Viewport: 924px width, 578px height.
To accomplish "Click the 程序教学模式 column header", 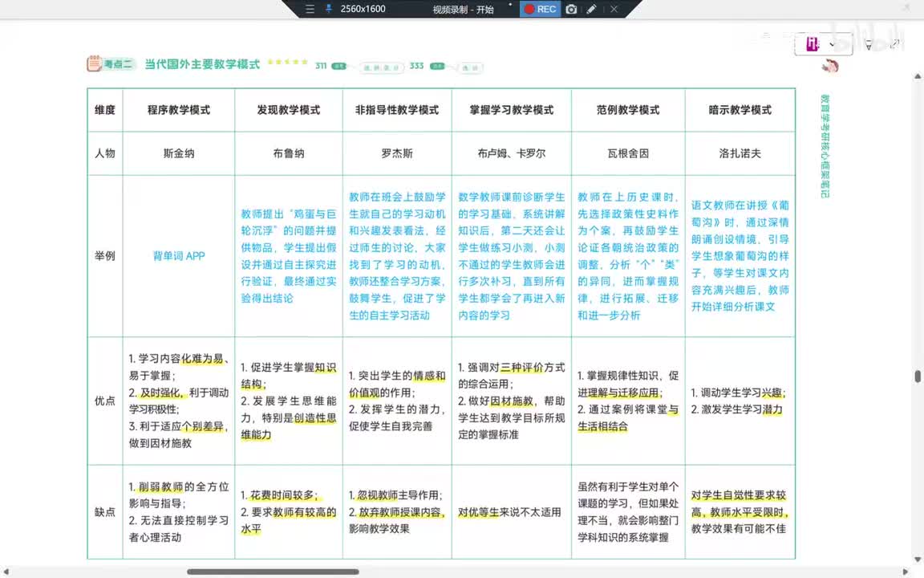I will coord(179,110).
